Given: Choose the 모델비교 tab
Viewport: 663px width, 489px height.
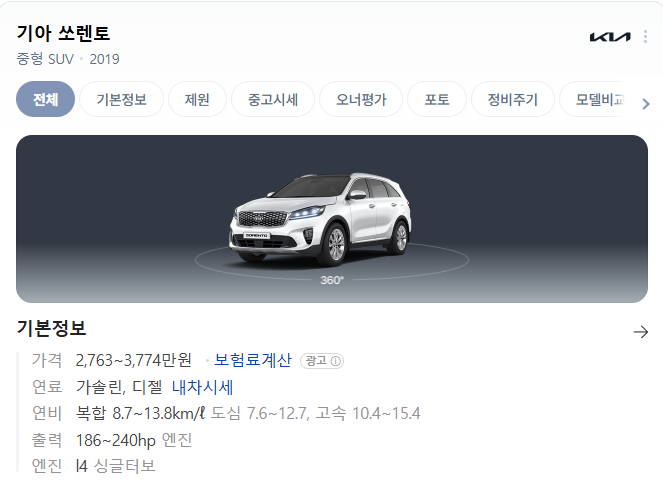Looking at the screenshot, I should (599, 99).
